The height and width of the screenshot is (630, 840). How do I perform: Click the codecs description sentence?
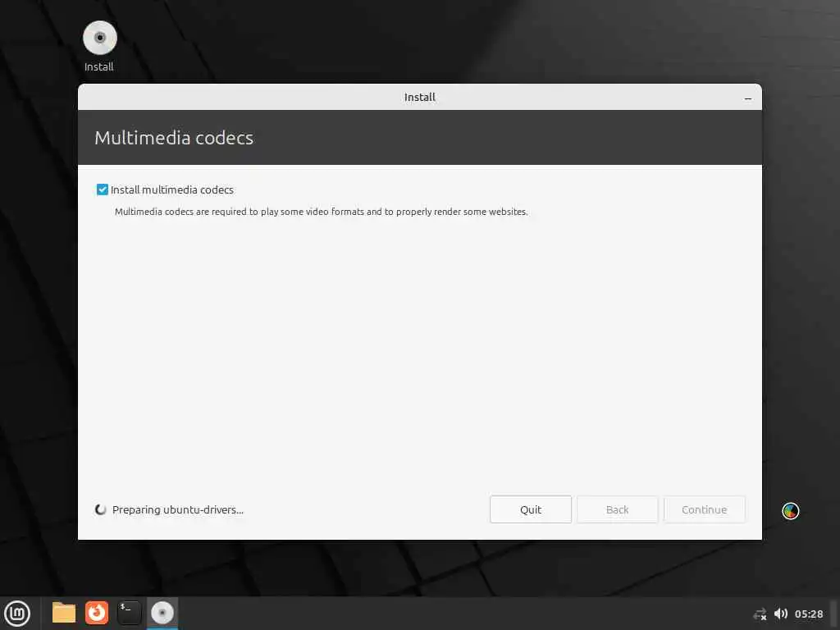tap(322, 212)
